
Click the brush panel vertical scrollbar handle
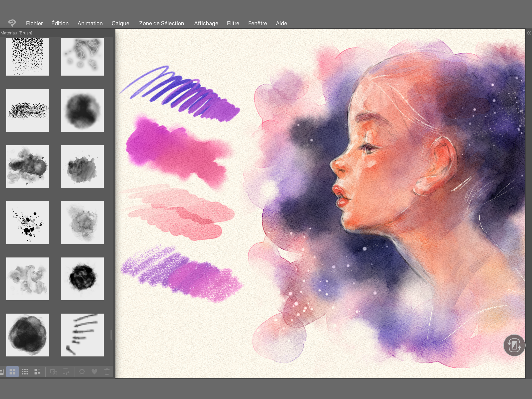click(x=111, y=335)
